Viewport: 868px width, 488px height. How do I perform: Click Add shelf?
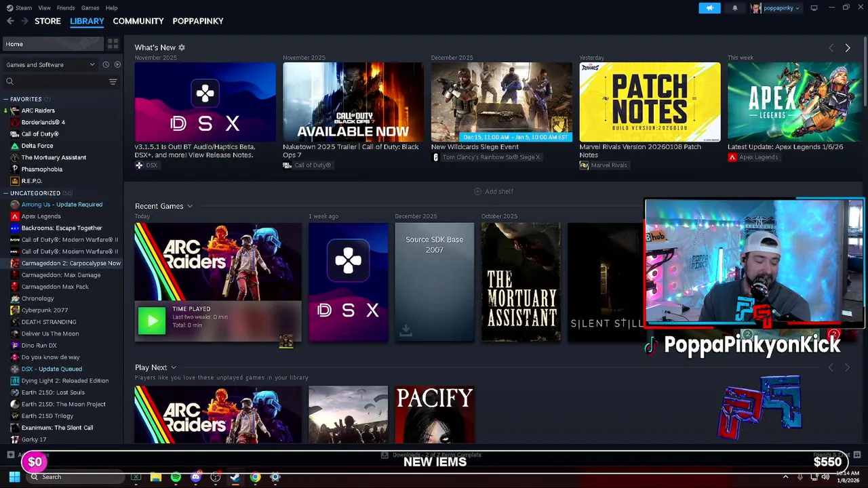click(494, 192)
